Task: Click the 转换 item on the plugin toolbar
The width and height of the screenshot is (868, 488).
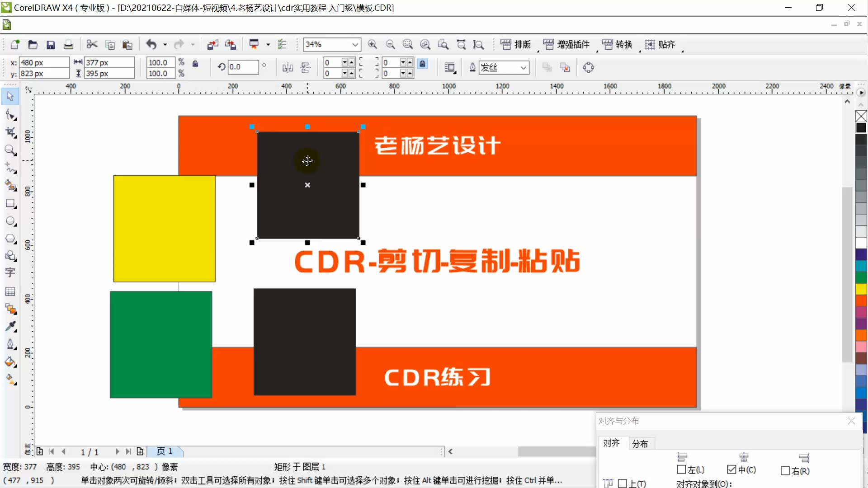Action: click(x=618, y=44)
